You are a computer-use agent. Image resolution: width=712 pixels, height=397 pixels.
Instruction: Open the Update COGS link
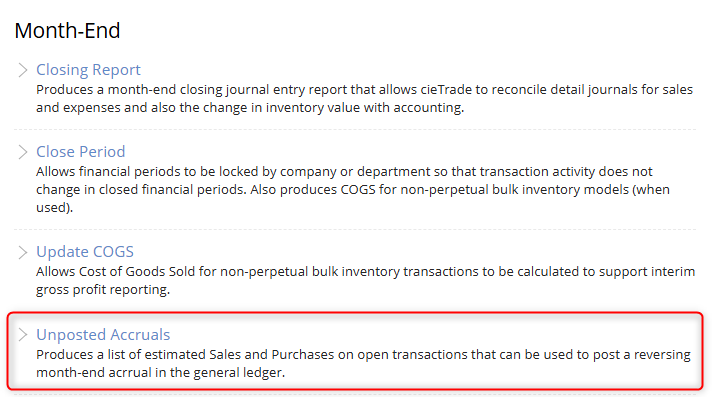[85, 252]
